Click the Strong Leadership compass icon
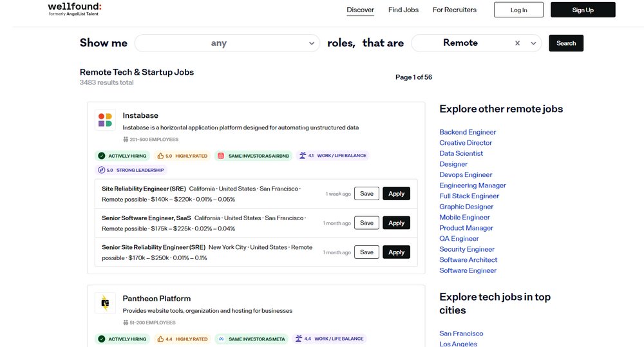 point(102,170)
